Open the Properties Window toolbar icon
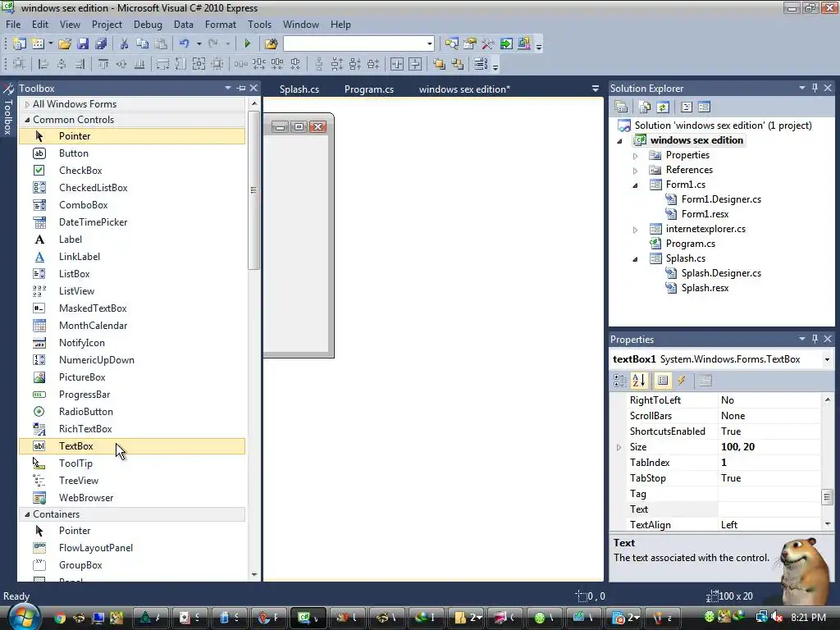Viewport: 840px width, 630px height. (470, 43)
